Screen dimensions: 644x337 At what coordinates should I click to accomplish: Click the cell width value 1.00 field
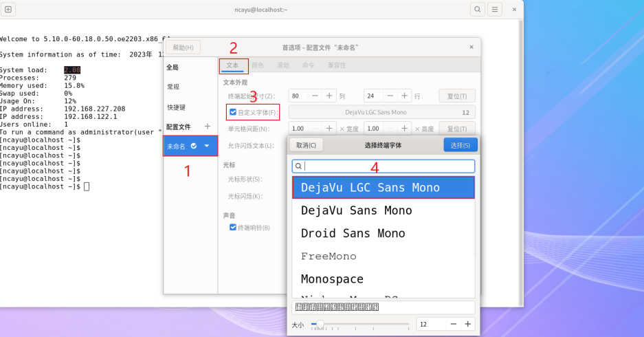pos(298,129)
